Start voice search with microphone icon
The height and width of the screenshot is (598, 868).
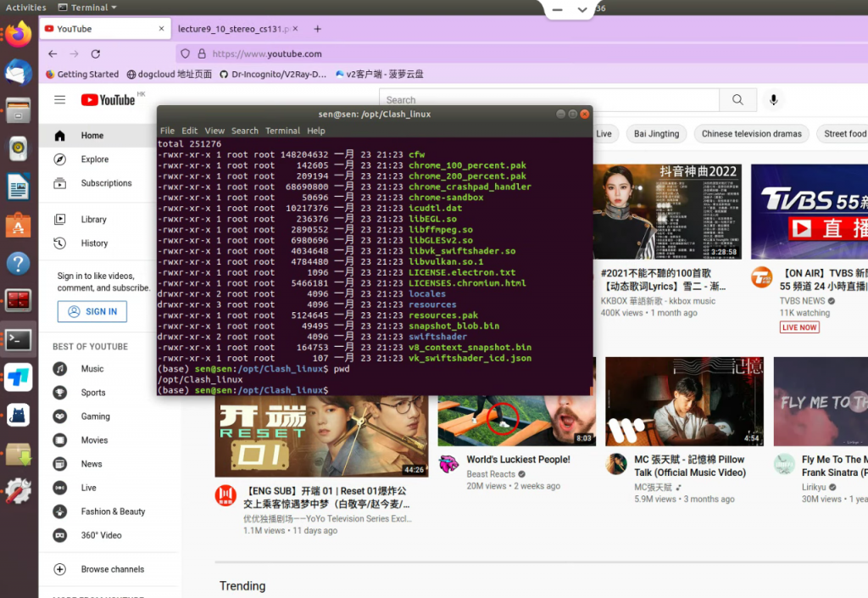click(773, 100)
